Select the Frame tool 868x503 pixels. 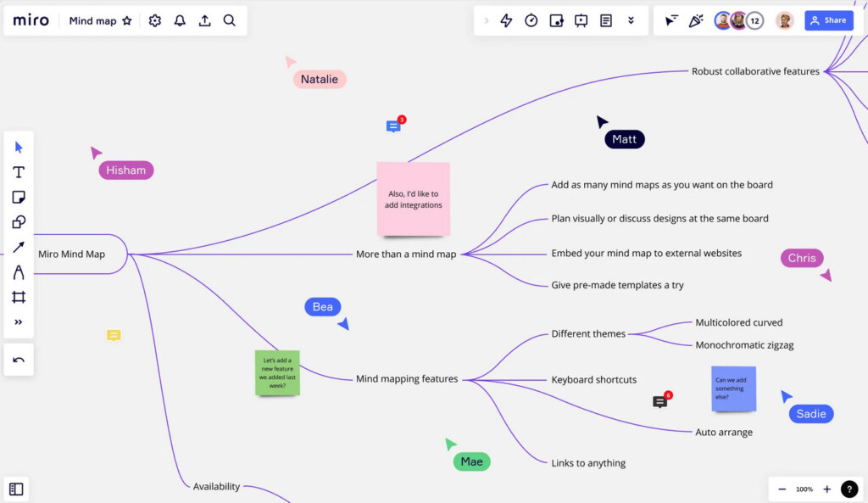(x=19, y=297)
